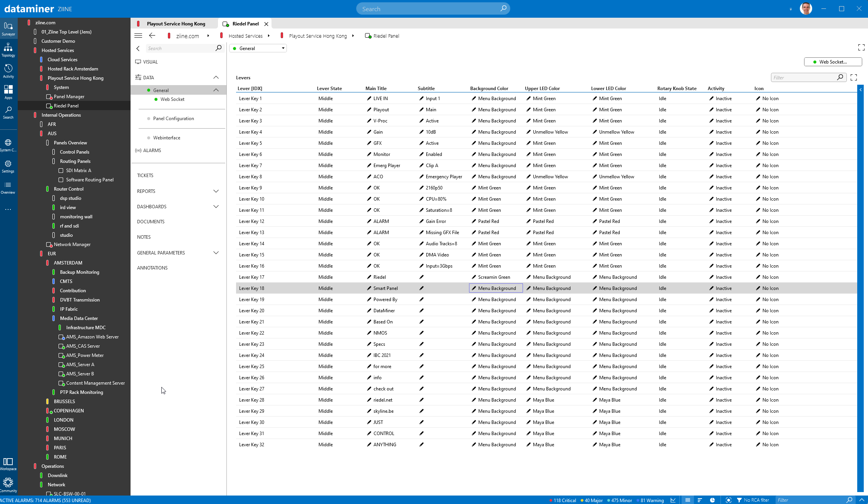Open the Webinterface page
Viewport: 868px width, 504px height.
pos(166,138)
